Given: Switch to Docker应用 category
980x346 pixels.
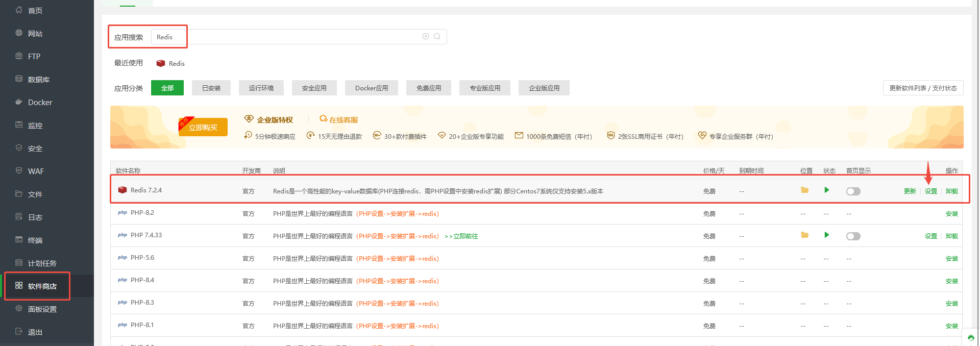Looking at the screenshot, I should point(372,88).
